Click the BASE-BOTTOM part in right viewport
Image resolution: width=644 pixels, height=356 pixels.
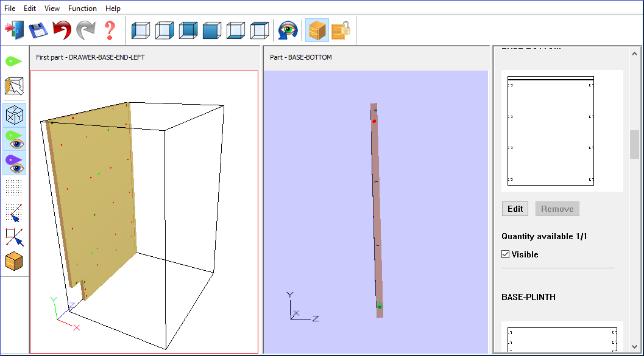pyautogui.click(x=377, y=210)
